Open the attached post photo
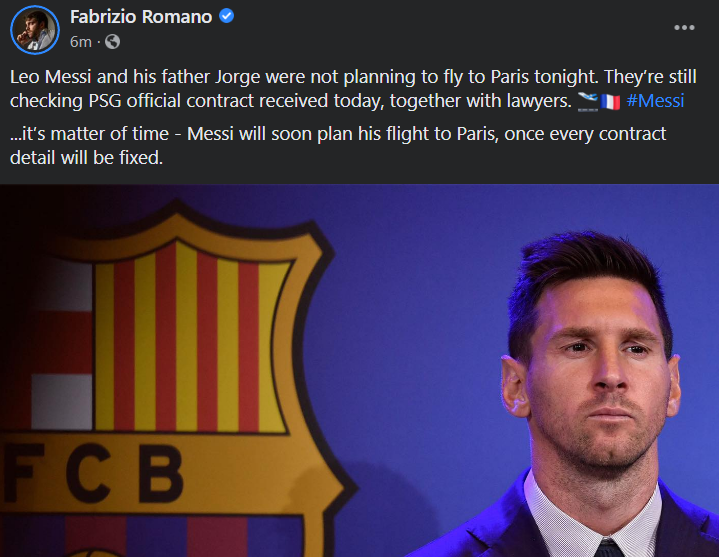The height and width of the screenshot is (557, 719). point(360,370)
